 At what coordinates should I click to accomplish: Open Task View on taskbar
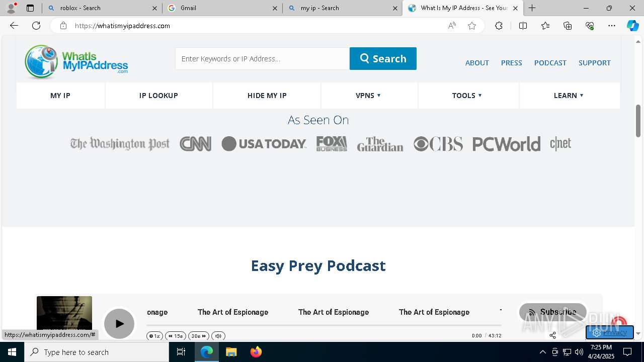coord(181,352)
